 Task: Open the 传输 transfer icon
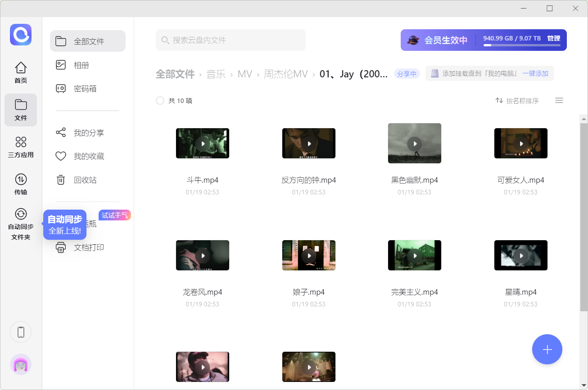21,179
